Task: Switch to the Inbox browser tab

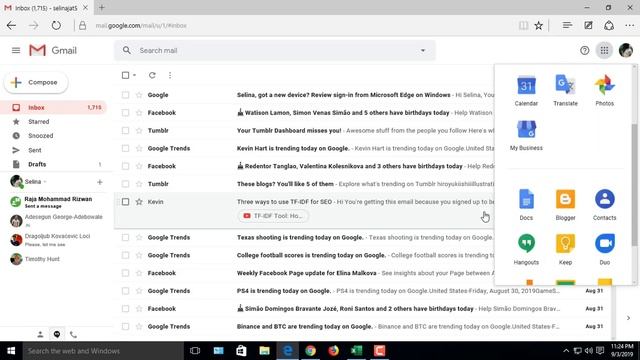Action: [46, 8]
